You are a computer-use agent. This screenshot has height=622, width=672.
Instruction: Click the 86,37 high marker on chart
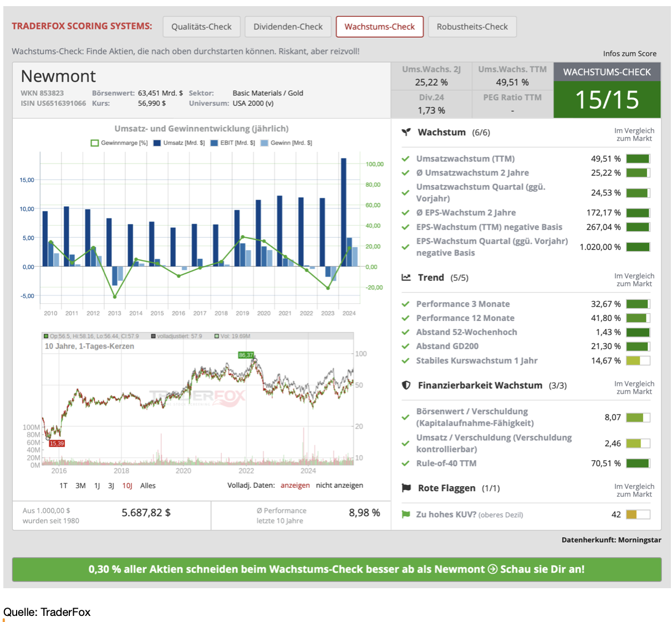pos(246,355)
